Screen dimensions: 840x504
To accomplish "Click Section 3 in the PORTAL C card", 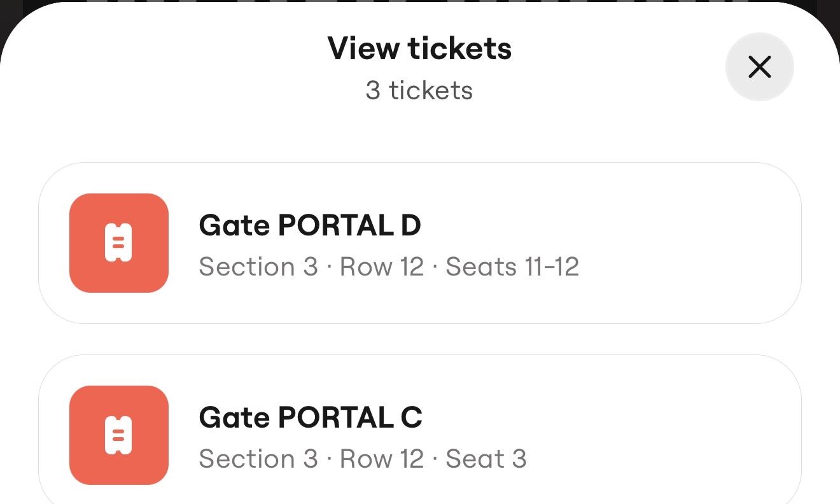I will tap(258, 459).
